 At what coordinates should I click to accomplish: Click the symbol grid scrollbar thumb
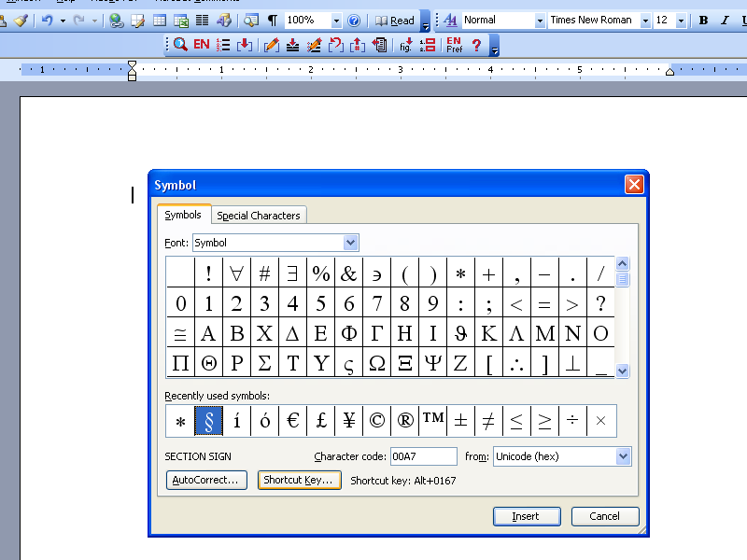622,279
